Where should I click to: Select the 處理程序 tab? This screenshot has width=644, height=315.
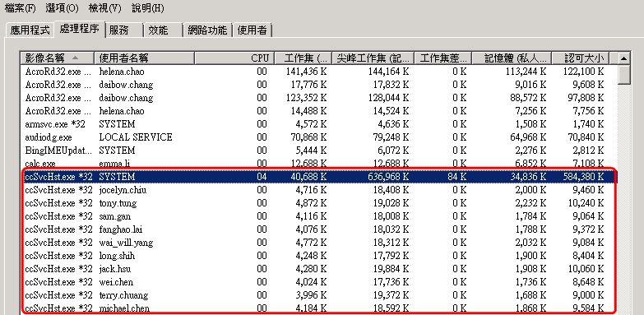point(79,29)
